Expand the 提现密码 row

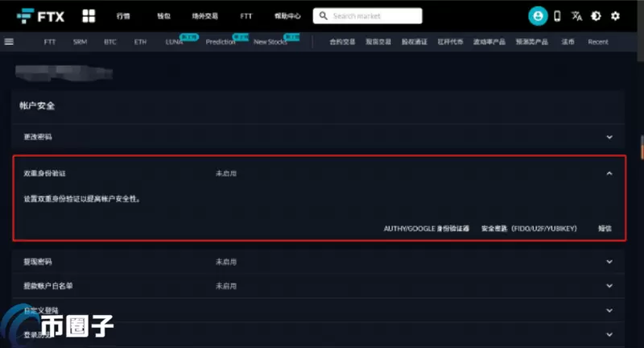coord(609,262)
